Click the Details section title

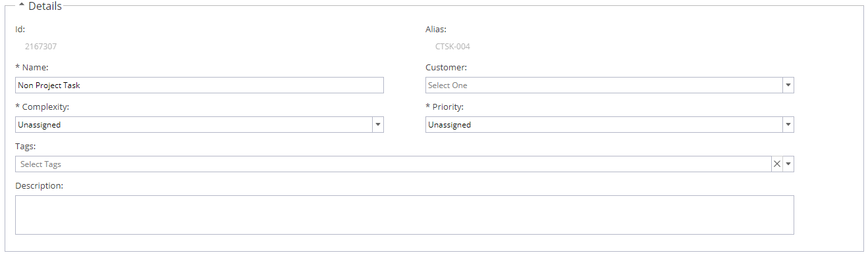(45, 7)
